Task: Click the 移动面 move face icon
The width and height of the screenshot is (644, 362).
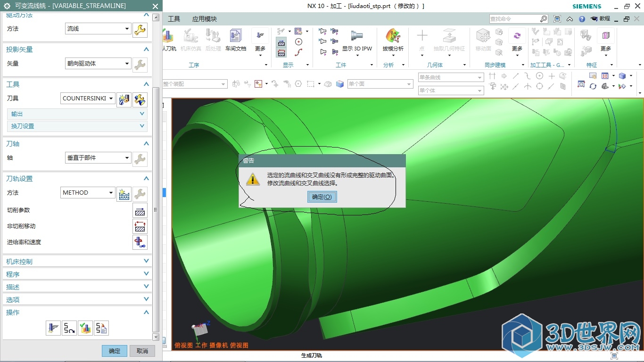Action: 483,40
